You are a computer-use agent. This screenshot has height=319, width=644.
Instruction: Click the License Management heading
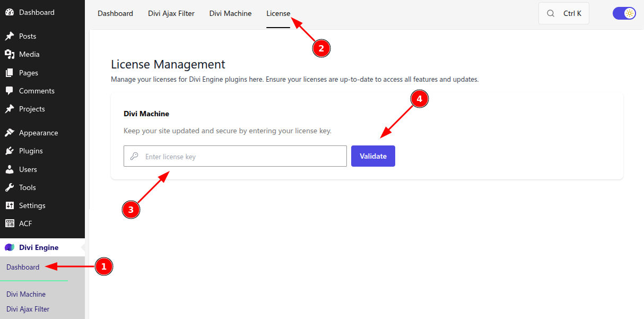click(x=168, y=64)
